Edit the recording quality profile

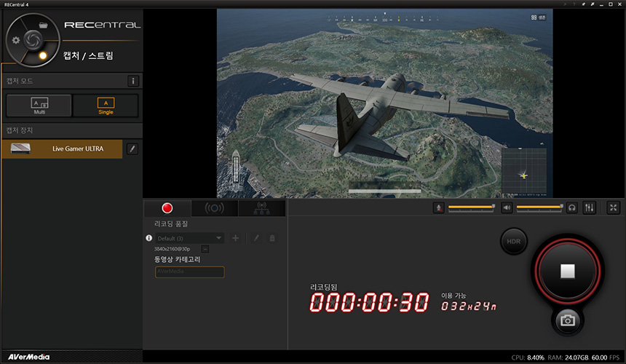click(256, 238)
